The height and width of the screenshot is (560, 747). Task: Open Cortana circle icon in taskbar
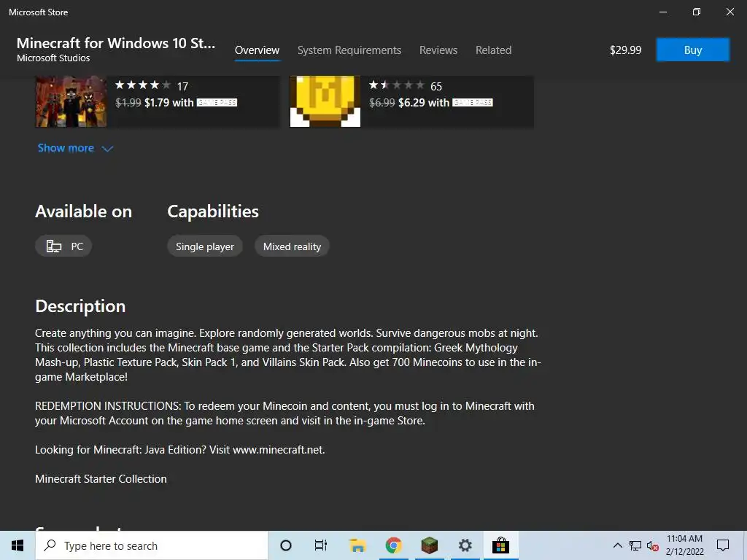pyautogui.click(x=286, y=545)
